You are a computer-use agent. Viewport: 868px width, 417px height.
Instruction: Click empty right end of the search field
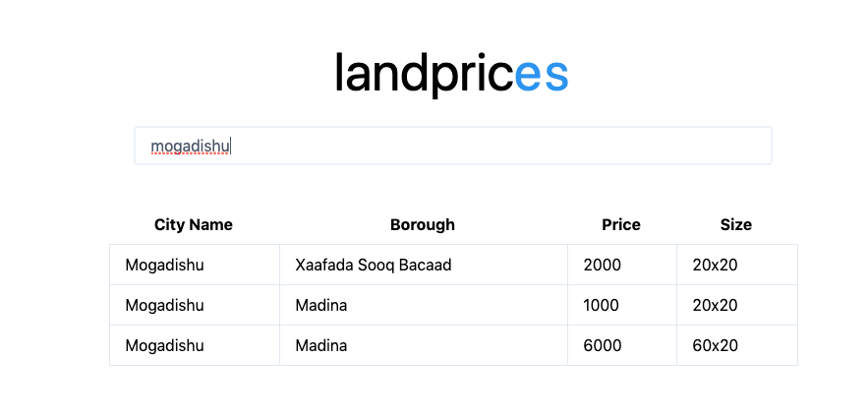click(x=688, y=147)
